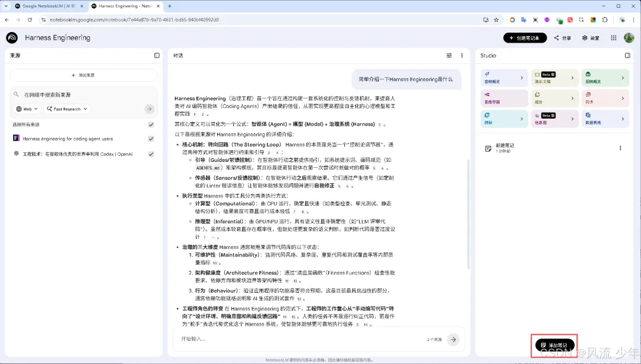Click the Harness Engineering notebook title

[58, 37]
